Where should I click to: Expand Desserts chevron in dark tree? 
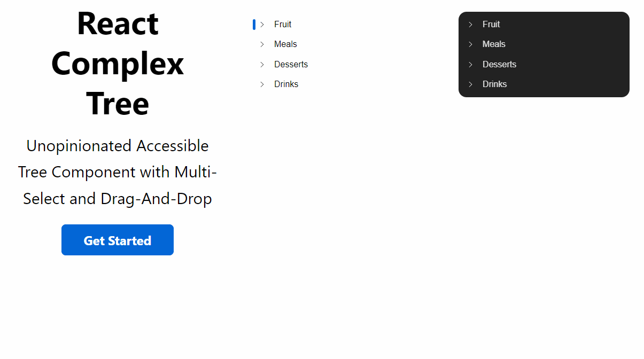[x=470, y=65]
